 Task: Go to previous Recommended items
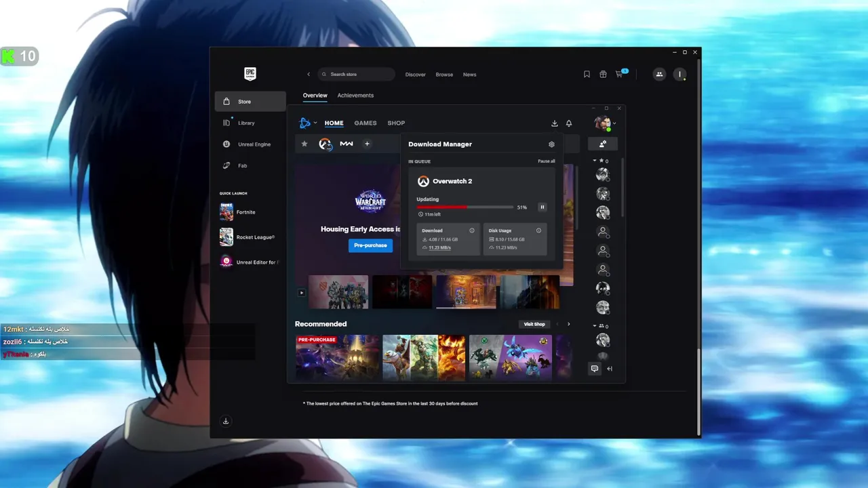click(x=557, y=324)
